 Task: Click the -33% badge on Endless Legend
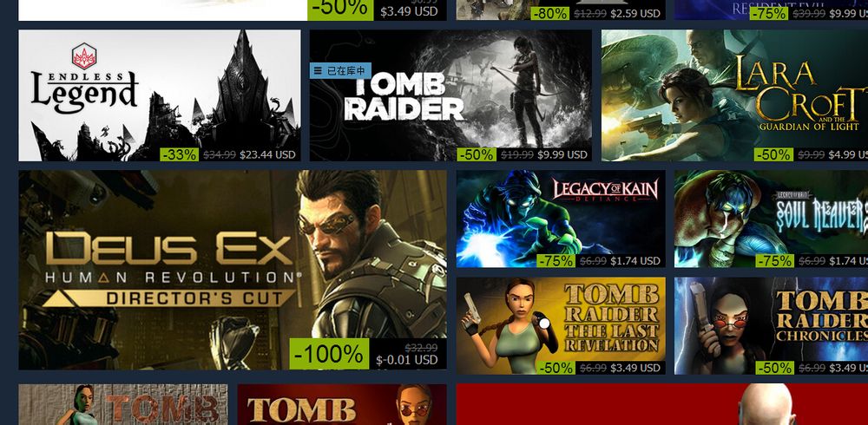[x=180, y=154]
